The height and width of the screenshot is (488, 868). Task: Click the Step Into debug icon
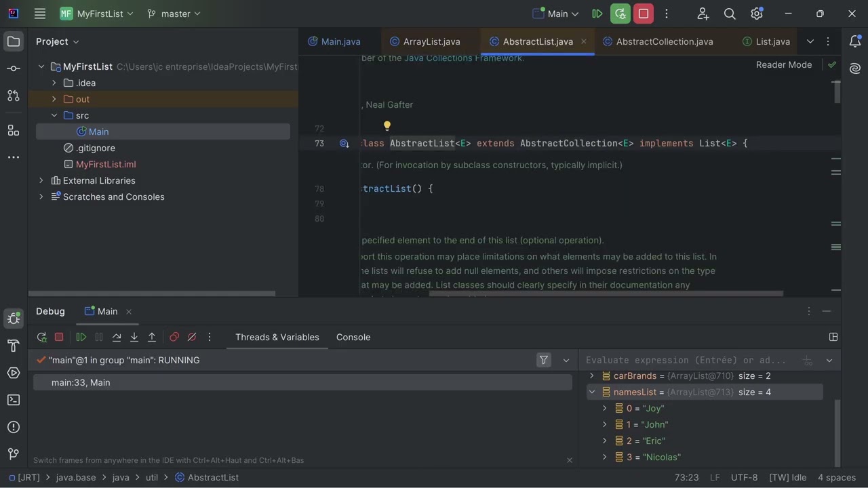coord(134,337)
